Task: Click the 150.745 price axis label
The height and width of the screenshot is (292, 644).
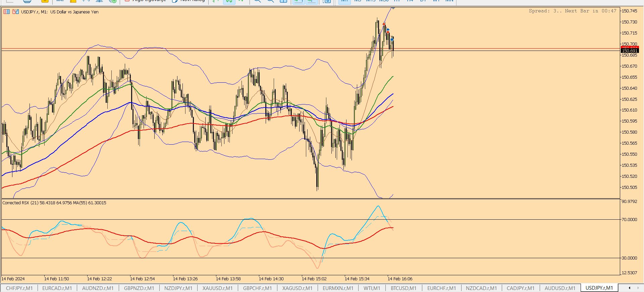Action: tap(630, 11)
